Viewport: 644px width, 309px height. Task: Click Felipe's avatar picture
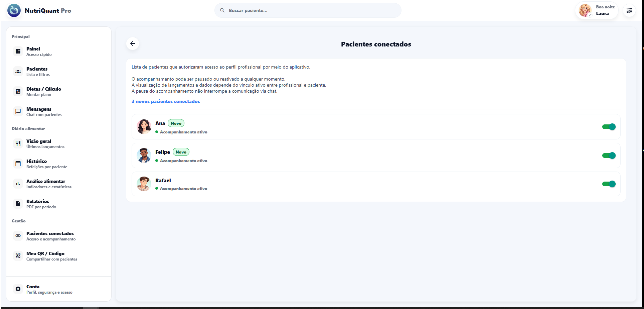click(x=144, y=156)
